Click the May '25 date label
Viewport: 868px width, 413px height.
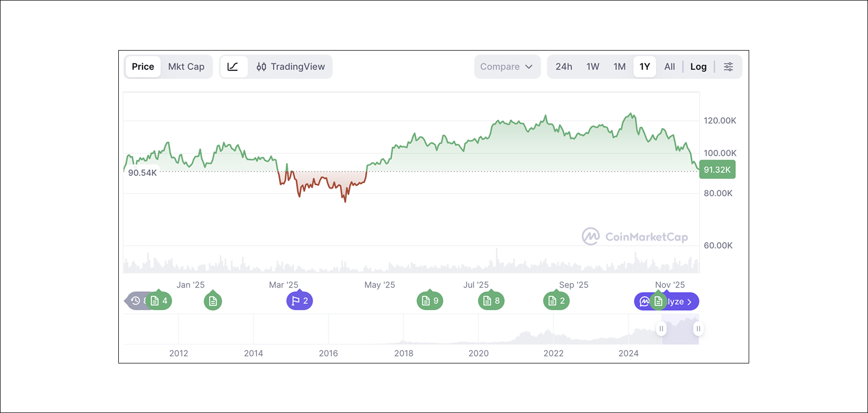(x=380, y=285)
